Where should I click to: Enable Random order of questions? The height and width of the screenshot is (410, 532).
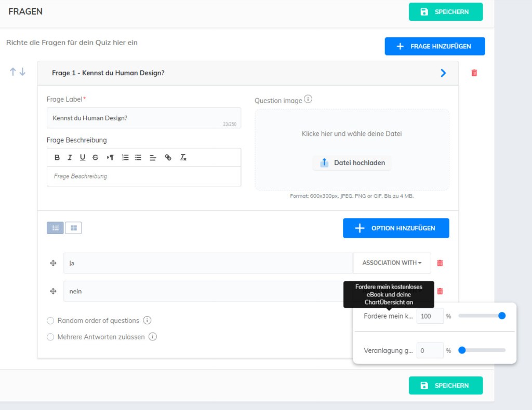click(x=50, y=321)
